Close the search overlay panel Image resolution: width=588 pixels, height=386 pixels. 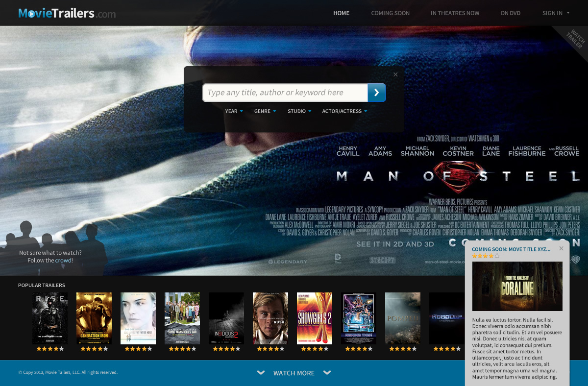[x=395, y=74]
